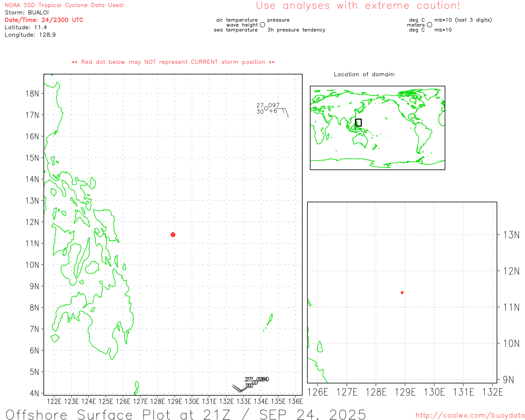This screenshot has height=420, width=525.
Task: Select the 'Longitude: 128.9' line
Action: (x=30, y=35)
